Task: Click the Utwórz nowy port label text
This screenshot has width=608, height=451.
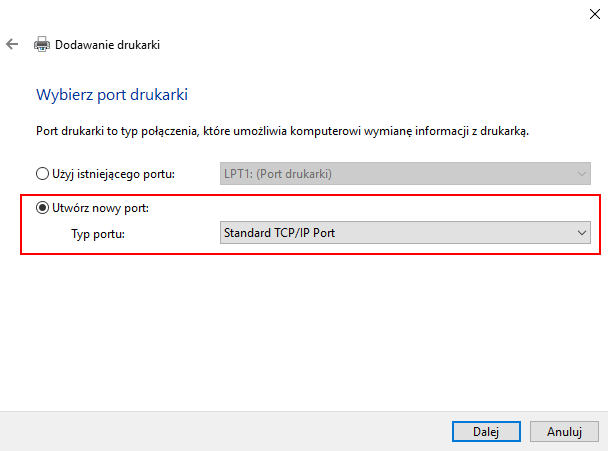Action: (100, 208)
